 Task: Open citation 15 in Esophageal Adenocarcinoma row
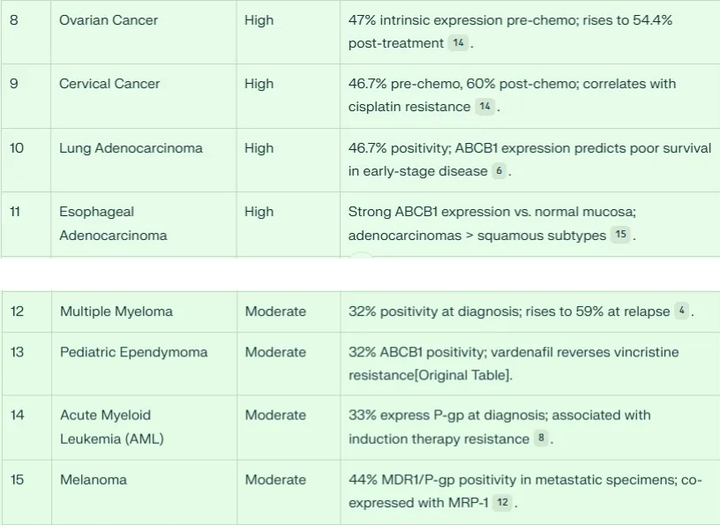pos(621,235)
